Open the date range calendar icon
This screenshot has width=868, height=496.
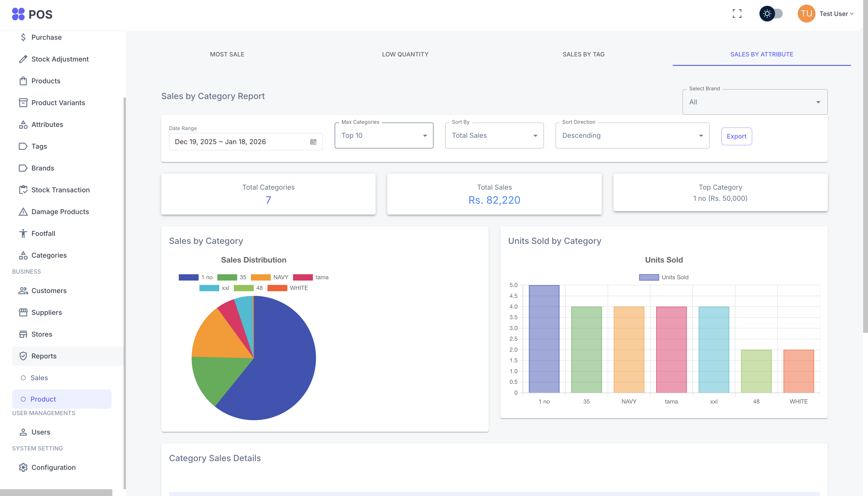coord(313,142)
